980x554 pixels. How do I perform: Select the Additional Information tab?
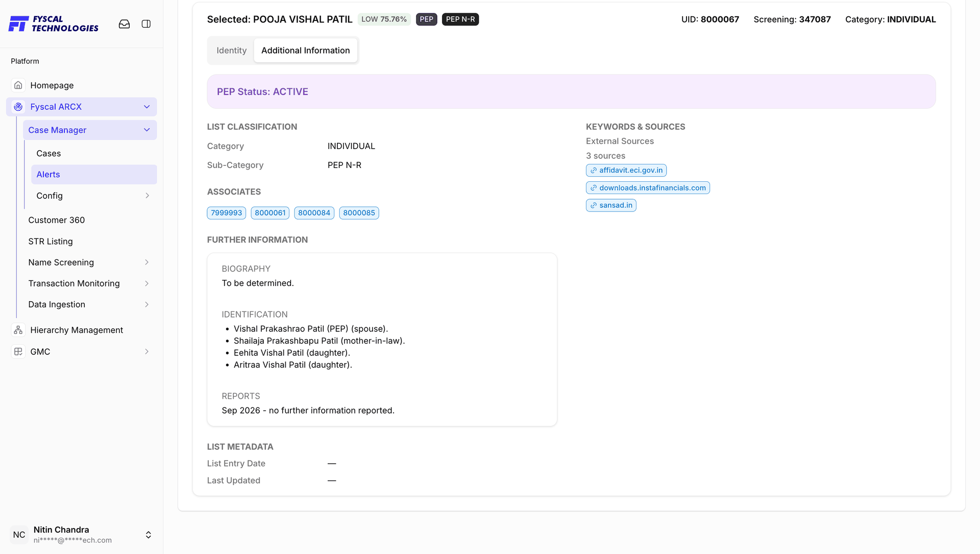point(305,50)
